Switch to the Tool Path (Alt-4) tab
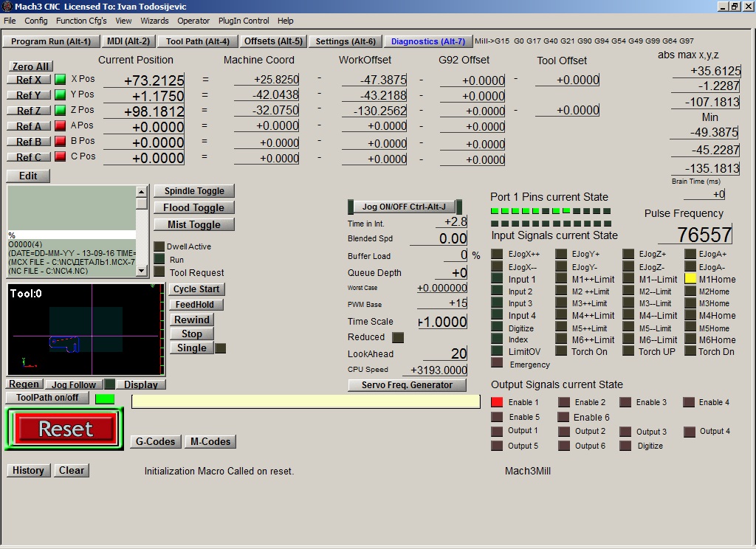This screenshot has width=756, height=549. tap(198, 41)
